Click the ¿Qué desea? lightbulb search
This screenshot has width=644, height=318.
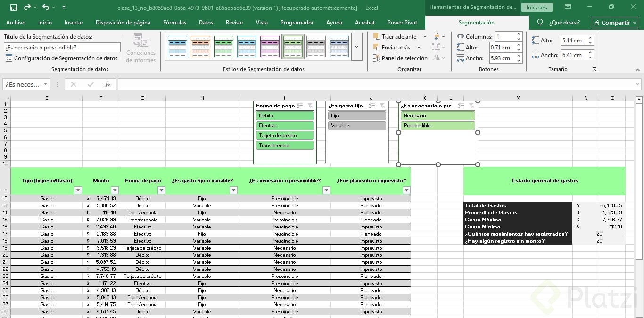(x=559, y=23)
